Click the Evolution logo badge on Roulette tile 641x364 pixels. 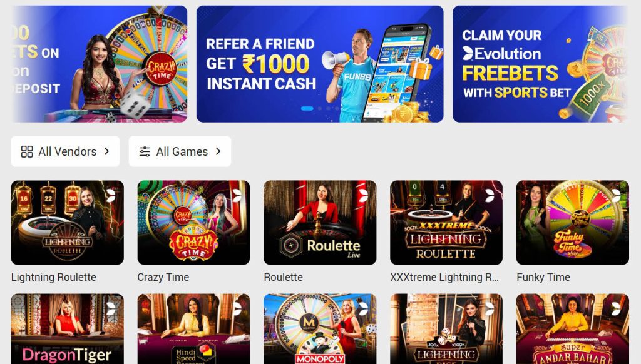[x=363, y=195]
